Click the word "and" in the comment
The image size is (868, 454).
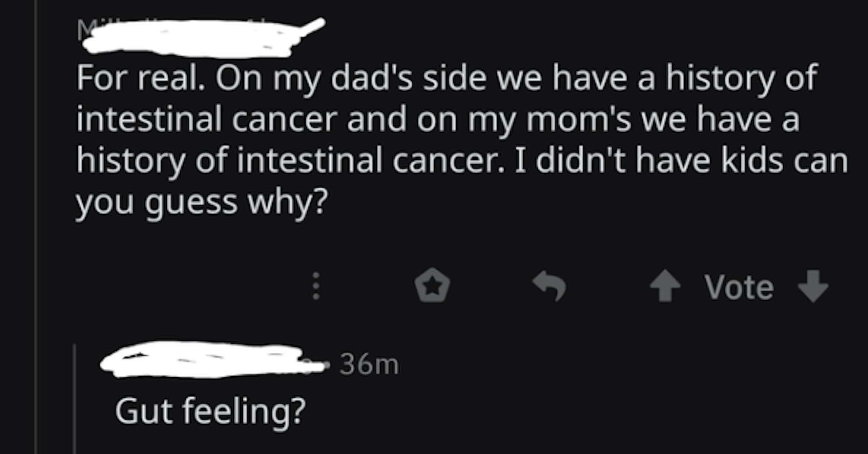coord(376,119)
